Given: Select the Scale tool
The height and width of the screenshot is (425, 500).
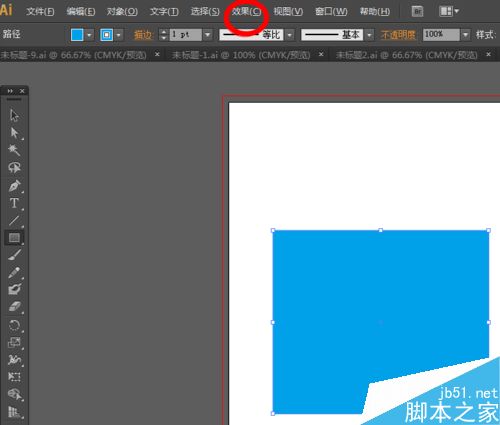Looking at the screenshot, I should 14,342.
